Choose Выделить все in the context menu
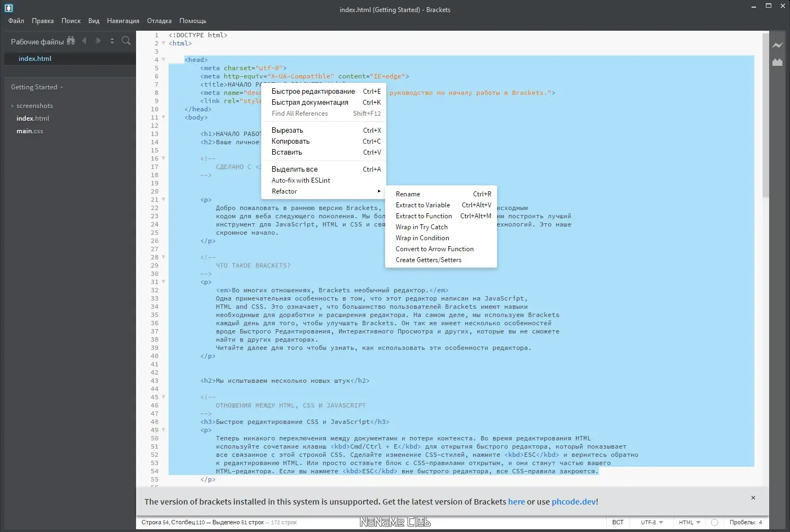 (x=324, y=169)
